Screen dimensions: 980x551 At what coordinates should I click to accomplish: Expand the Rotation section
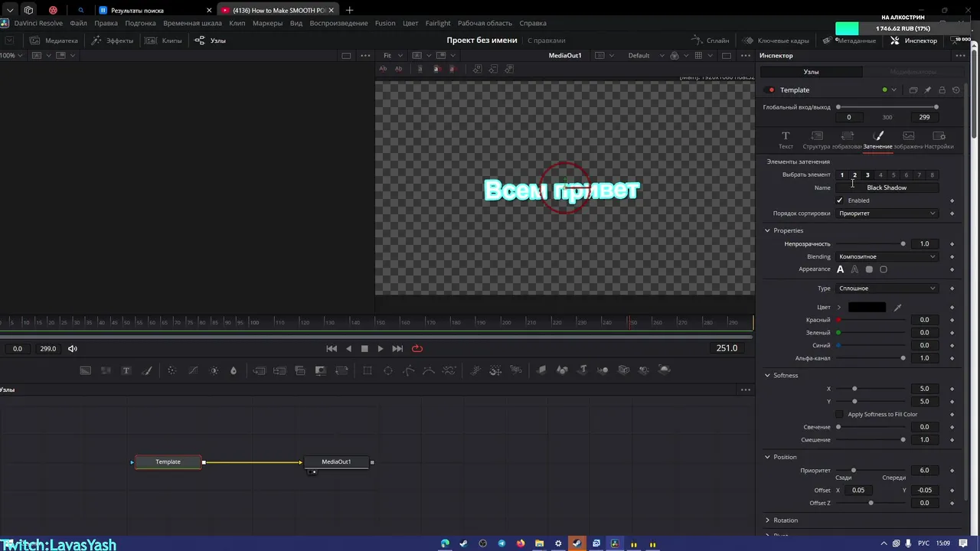767,520
